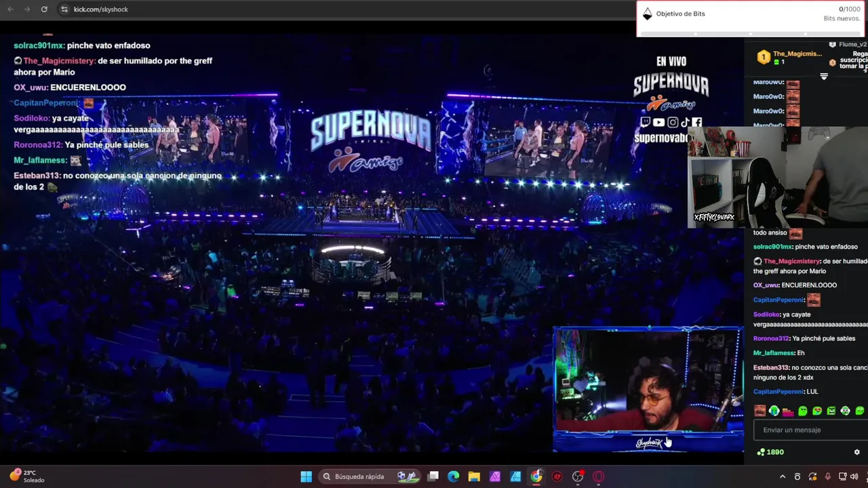868x488 pixels.
Task: Open OBS Studio taskbar icon with red dot
Action: pos(578,476)
